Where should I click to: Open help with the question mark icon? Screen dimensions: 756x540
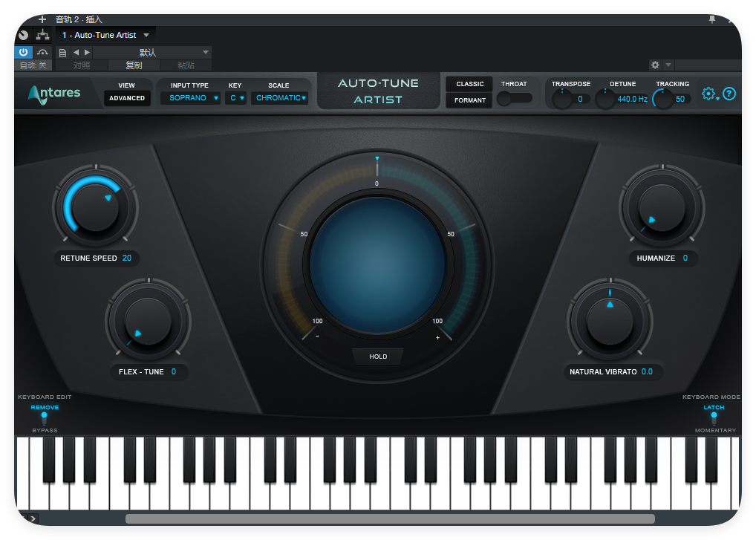(729, 94)
